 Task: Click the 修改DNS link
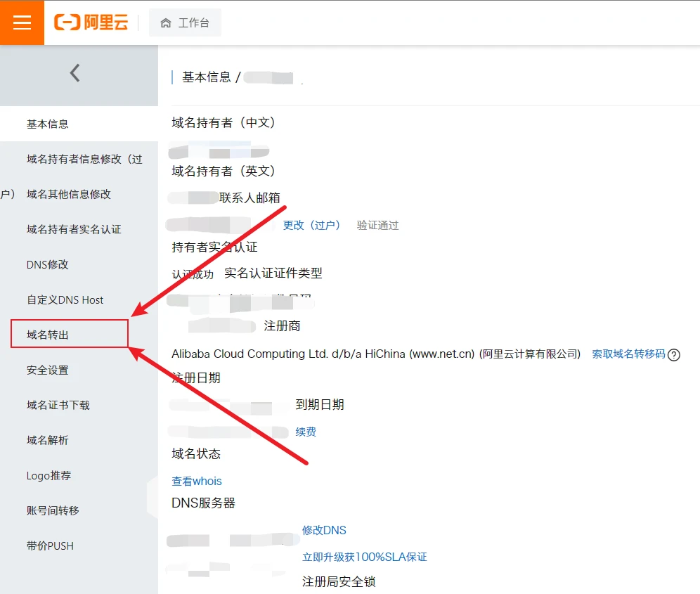coord(324,530)
